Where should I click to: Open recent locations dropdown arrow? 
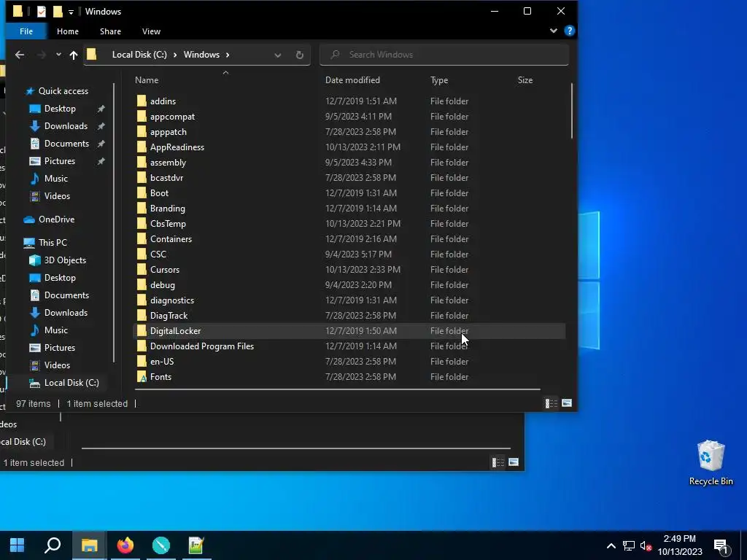tap(58, 55)
